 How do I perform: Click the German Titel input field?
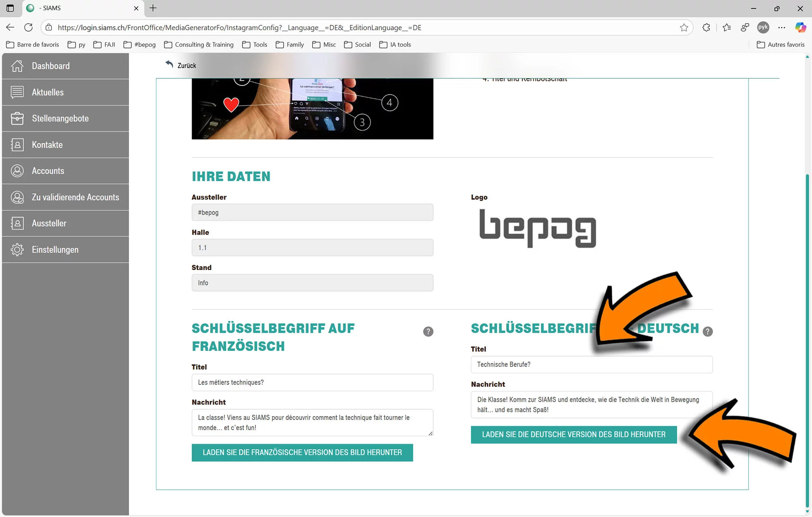pos(591,364)
